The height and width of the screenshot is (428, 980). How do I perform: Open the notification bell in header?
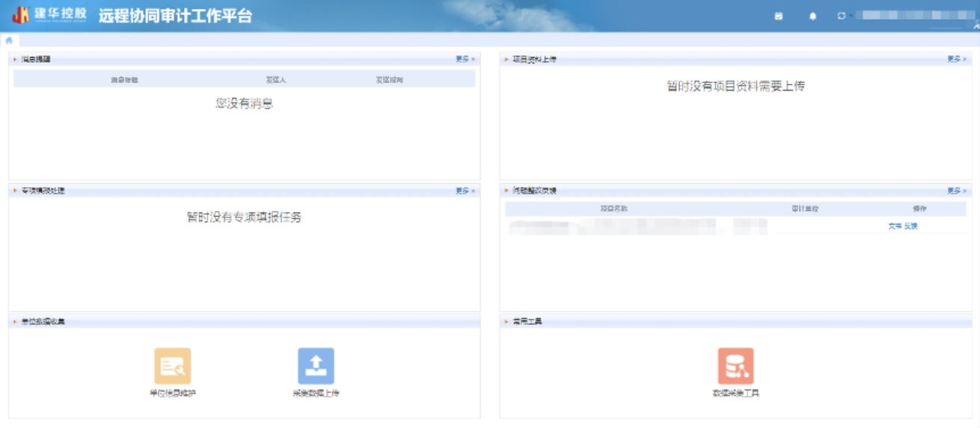(813, 16)
